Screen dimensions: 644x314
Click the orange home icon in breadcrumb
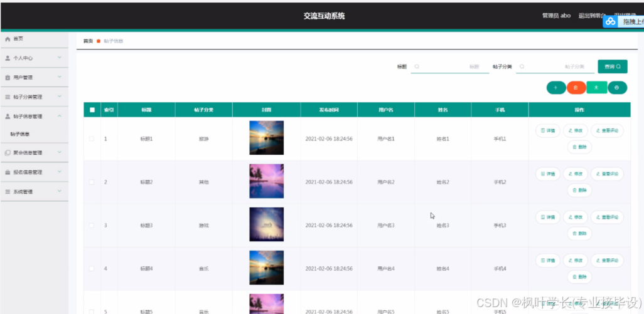point(99,41)
